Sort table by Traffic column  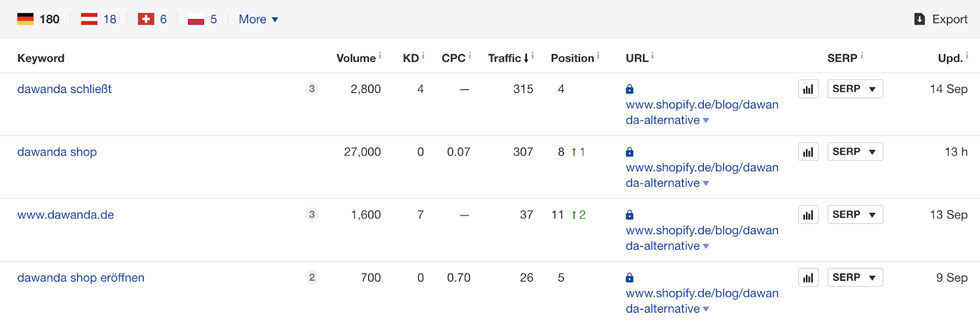click(508, 58)
